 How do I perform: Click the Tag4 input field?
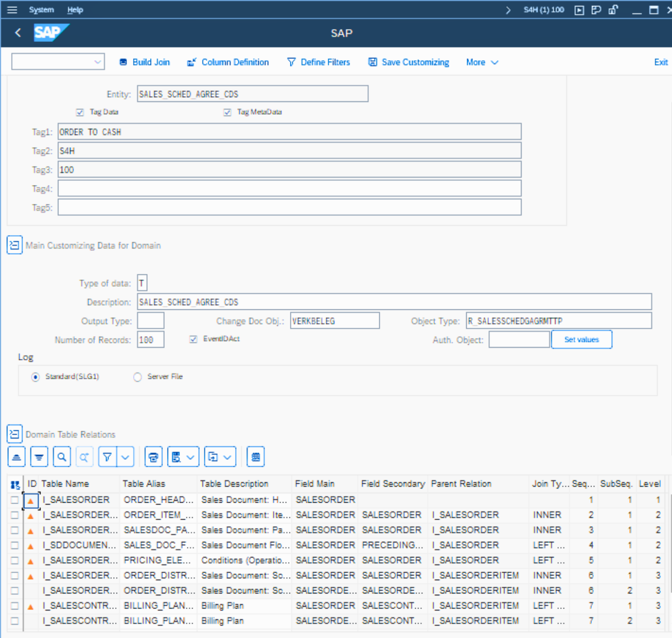coord(289,189)
